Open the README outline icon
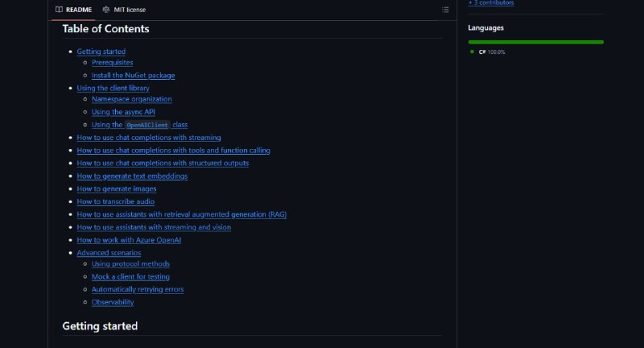 click(445, 10)
